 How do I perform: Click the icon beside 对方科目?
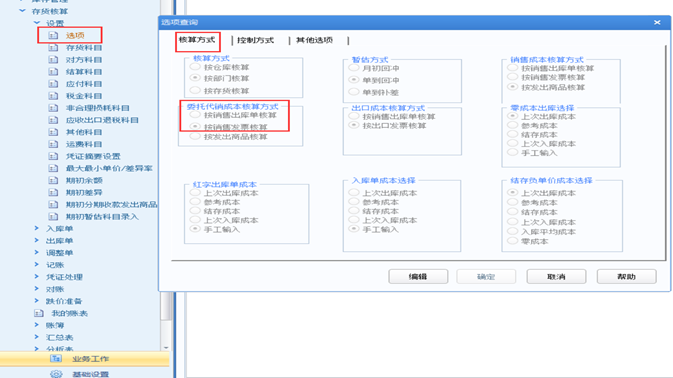click(53, 60)
